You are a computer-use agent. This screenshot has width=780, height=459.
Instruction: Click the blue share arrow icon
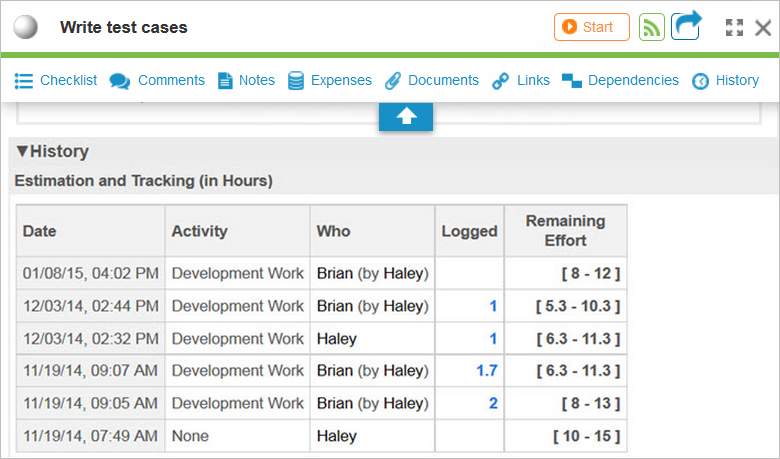tap(686, 25)
